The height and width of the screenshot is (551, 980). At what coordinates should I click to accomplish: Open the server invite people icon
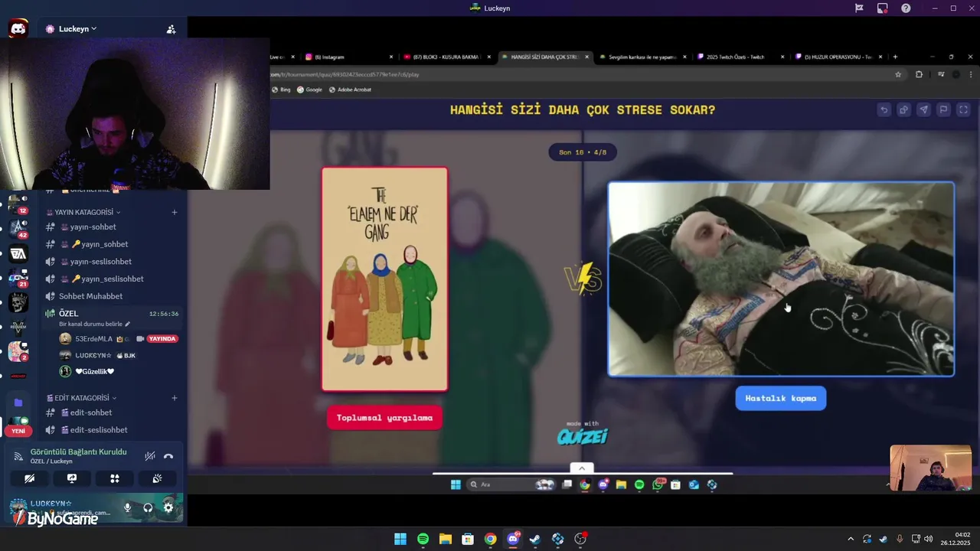171,29
